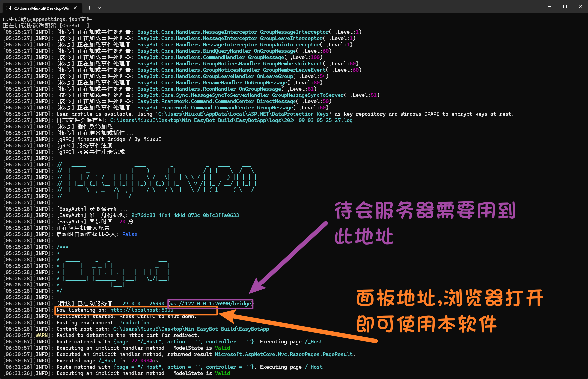Image resolution: width=588 pixels, height=379 pixels.
Task: Click the ws://127.0.0.1:26990/bridge address
Action: tap(210, 304)
